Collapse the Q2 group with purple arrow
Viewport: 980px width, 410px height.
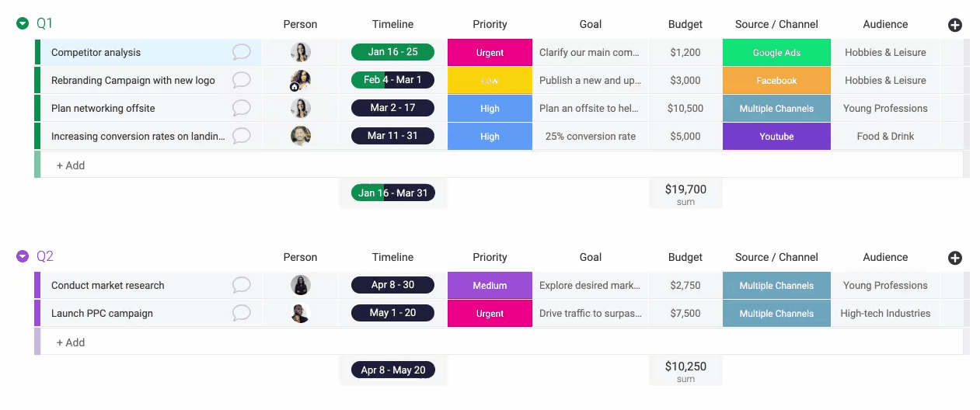tap(23, 256)
